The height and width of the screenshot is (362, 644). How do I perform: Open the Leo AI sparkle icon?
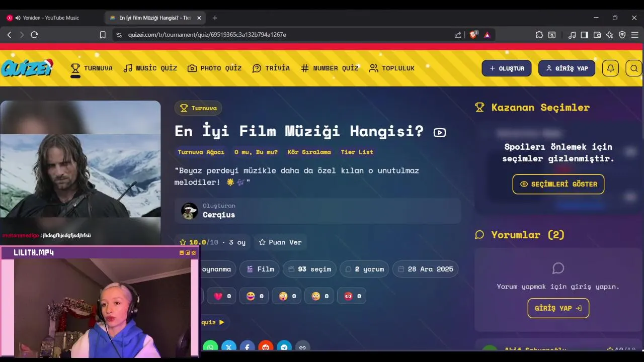610,35
